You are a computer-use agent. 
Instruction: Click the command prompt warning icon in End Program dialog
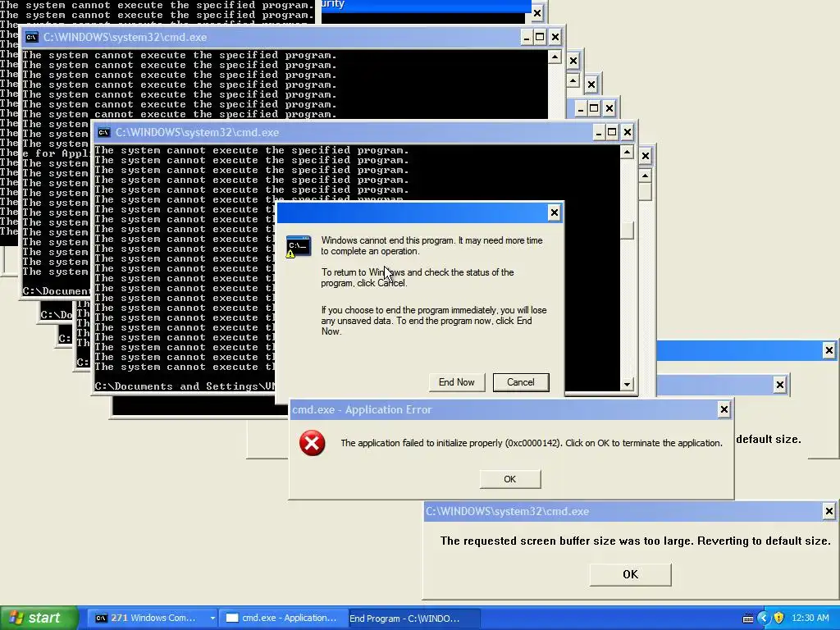[x=299, y=246]
